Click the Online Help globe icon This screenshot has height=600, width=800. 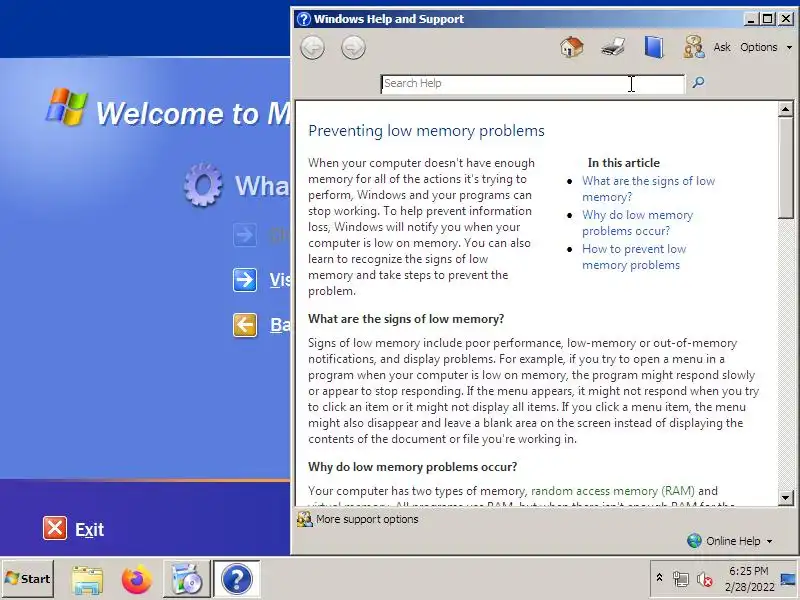pyautogui.click(x=694, y=541)
